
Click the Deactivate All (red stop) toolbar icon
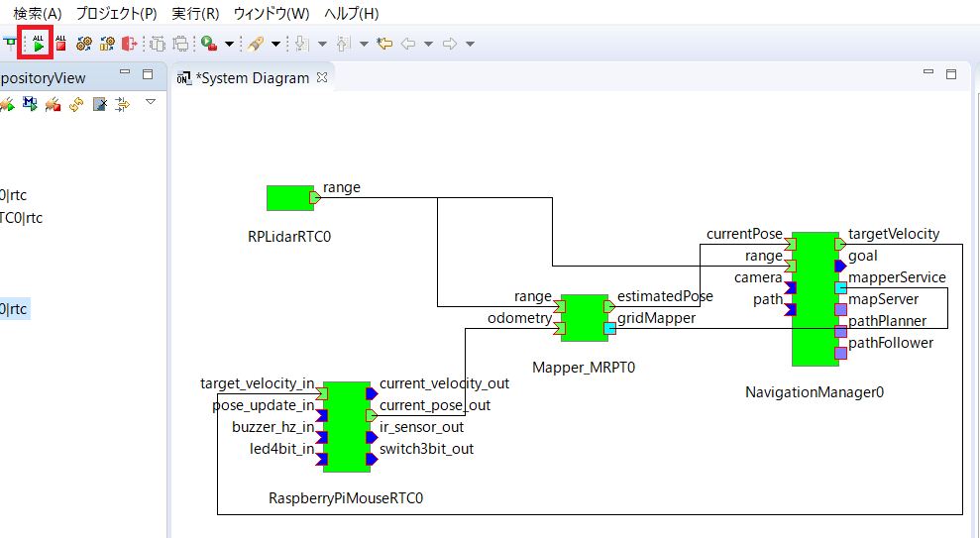click(x=61, y=44)
